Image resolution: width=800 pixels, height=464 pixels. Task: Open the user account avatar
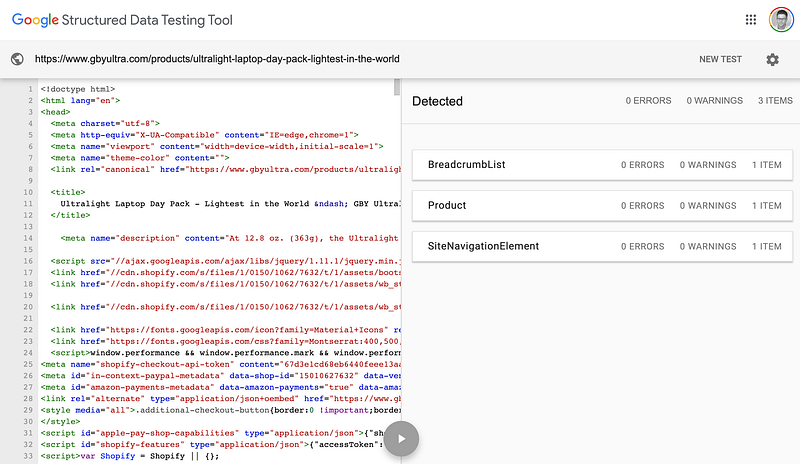781,20
